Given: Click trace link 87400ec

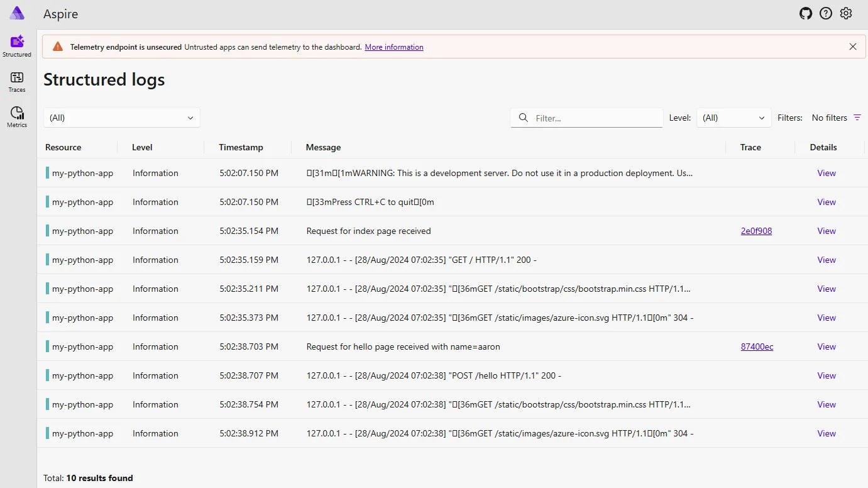Looking at the screenshot, I should [x=757, y=347].
